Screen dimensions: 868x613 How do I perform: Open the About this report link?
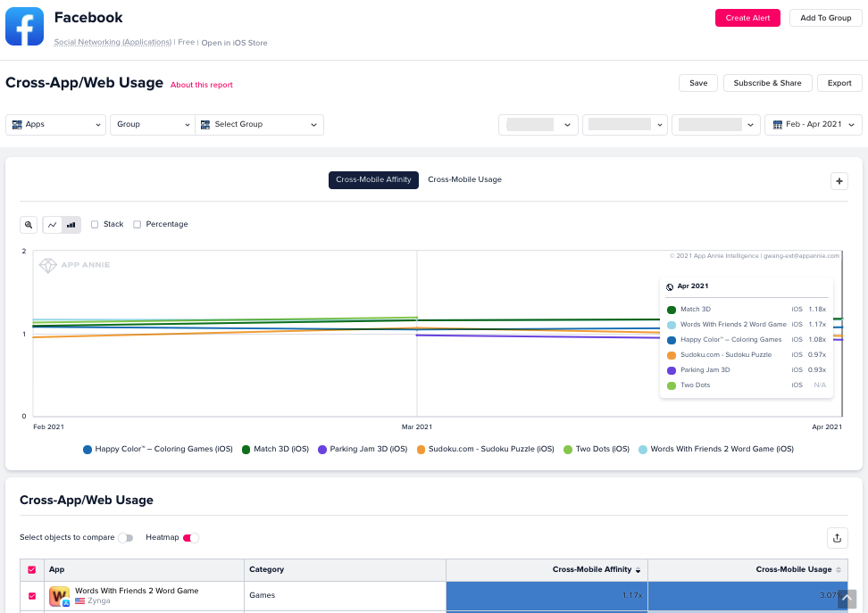202,85
